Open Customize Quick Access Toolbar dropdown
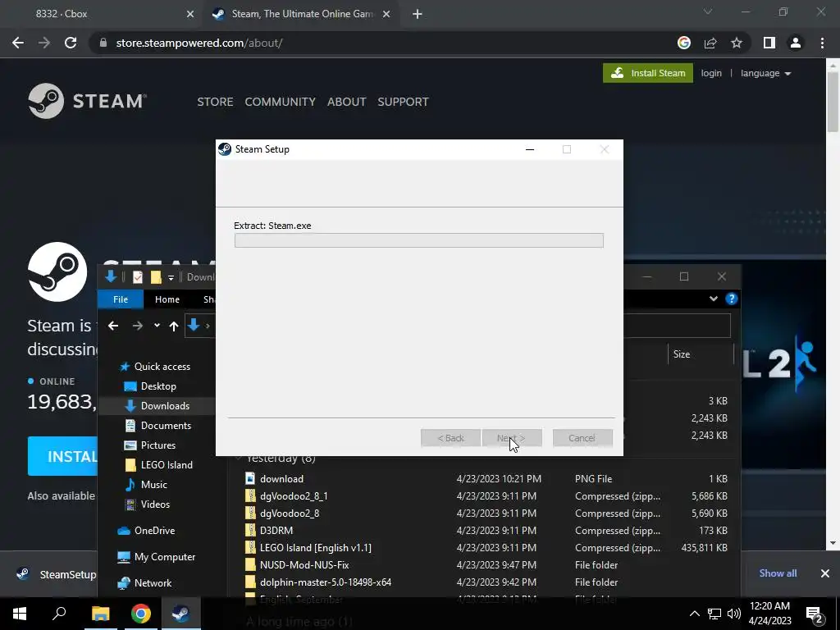The height and width of the screenshot is (630, 840). (x=171, y=277)
